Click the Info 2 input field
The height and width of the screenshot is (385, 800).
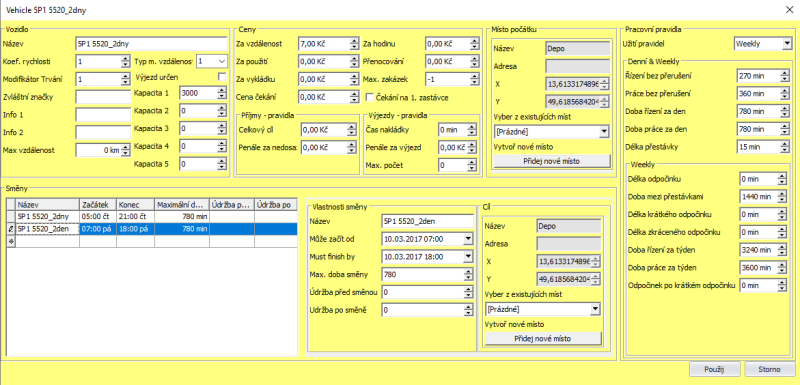point(103,132)
